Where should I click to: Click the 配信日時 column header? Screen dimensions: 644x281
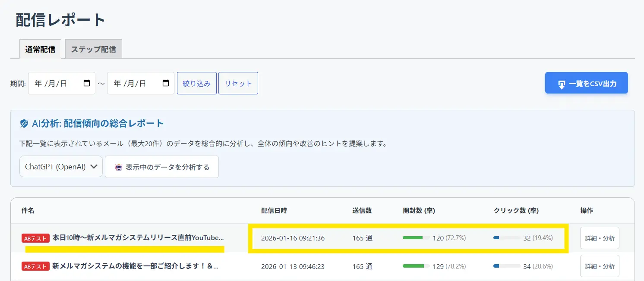pyautogui.click(x=274, y=211)
